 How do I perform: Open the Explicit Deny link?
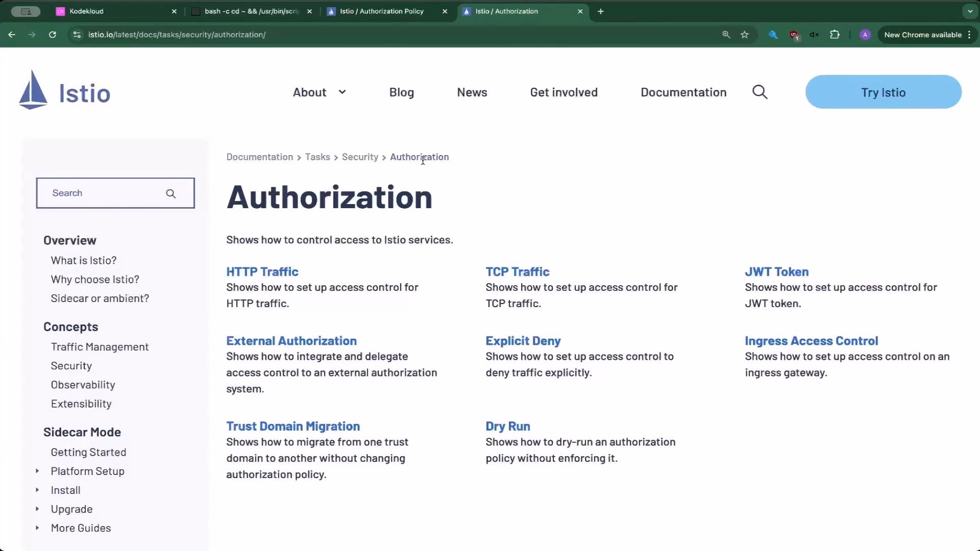pos(523,341)
